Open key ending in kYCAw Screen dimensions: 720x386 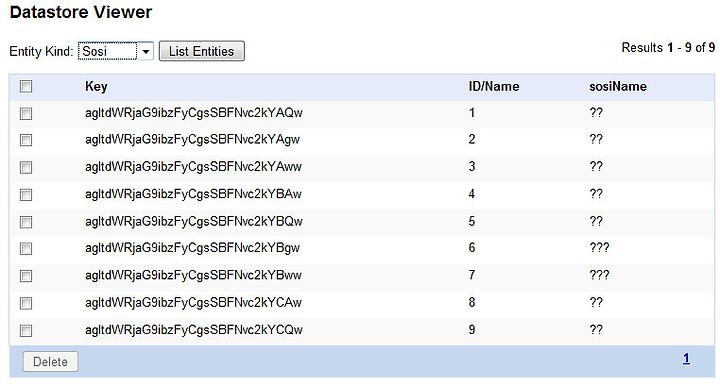coord(193,302)
